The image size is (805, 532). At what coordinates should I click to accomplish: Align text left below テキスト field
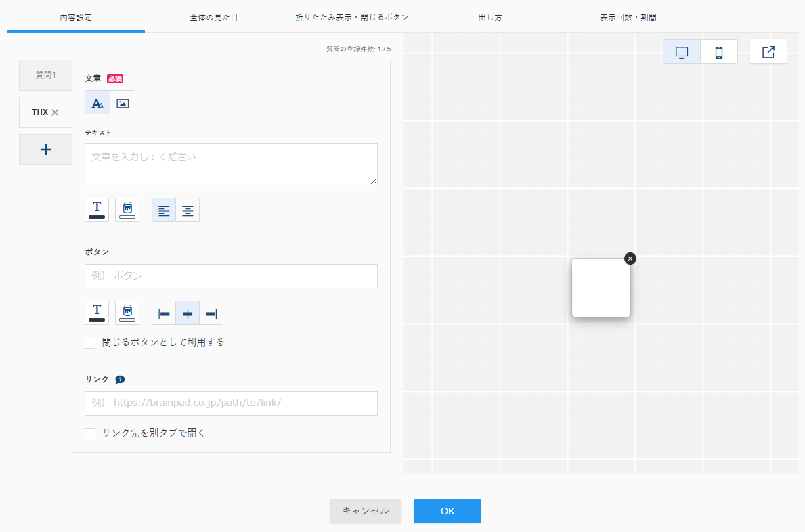click(164, 210)
